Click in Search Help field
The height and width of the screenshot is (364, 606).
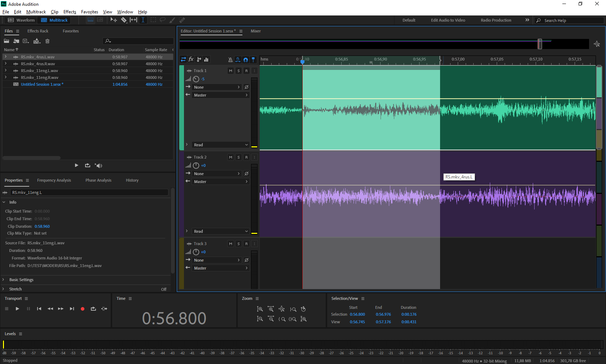point(569,21)
